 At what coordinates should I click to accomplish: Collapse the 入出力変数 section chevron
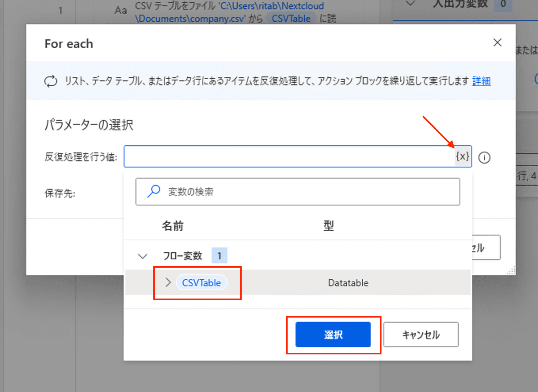coord(411,4)
